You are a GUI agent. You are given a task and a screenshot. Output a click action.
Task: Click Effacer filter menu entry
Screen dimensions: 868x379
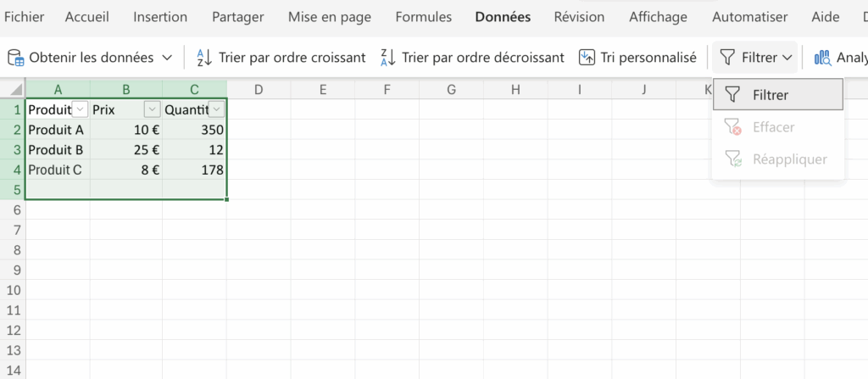coord(772,127)
